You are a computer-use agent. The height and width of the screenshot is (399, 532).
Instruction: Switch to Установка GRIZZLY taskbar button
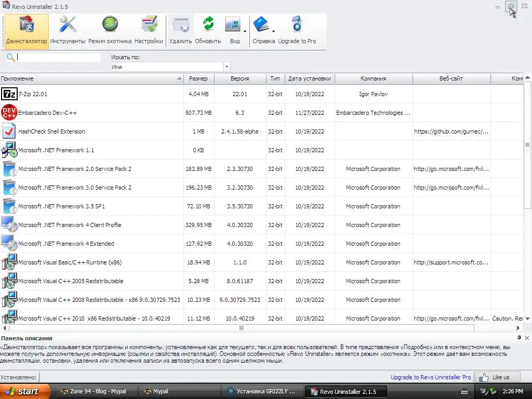click(262, 391)
